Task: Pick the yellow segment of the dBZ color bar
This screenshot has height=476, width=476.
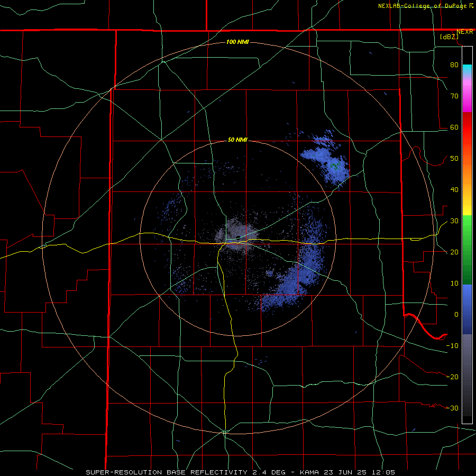Action: (x=467, y=209)
